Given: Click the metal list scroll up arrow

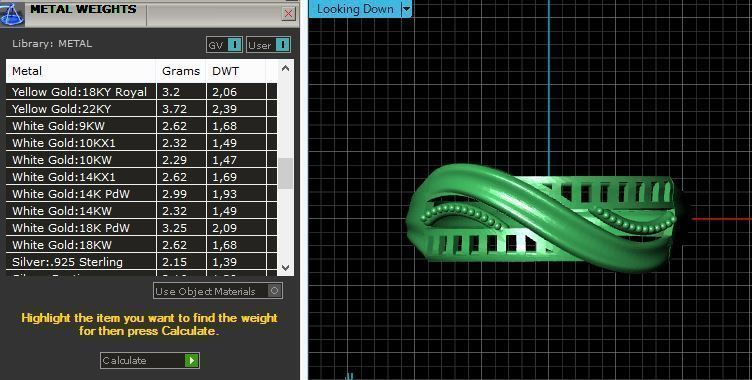Looking at the screenshot, I should click(285, 69).
